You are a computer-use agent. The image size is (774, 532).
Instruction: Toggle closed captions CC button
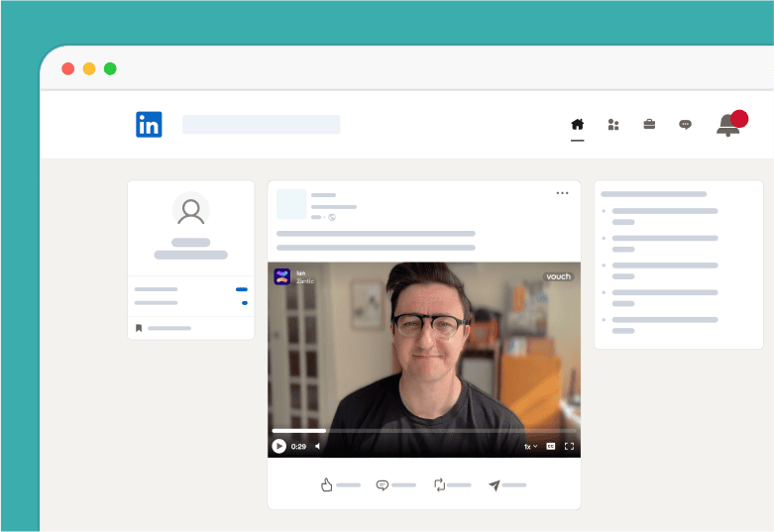551,446
